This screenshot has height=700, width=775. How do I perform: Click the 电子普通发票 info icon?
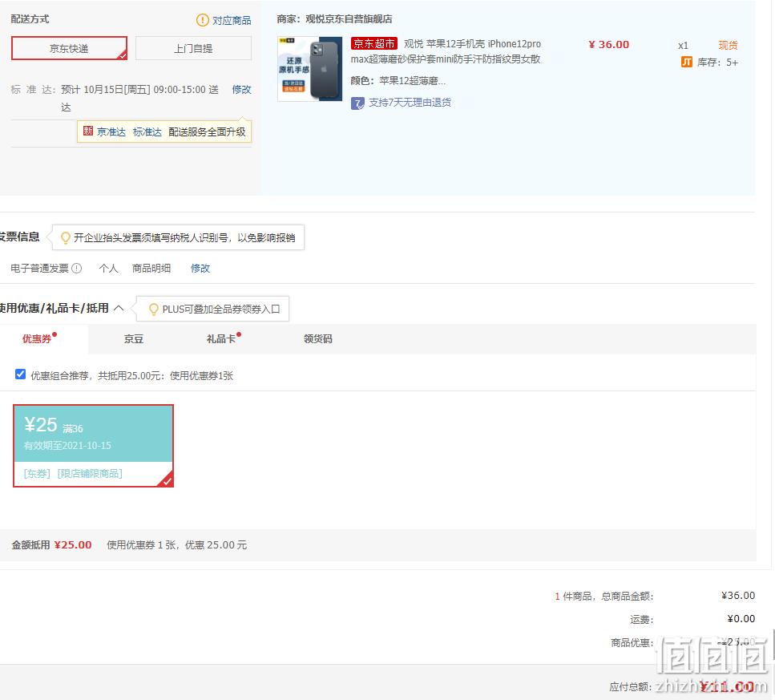tap(77, 268)
